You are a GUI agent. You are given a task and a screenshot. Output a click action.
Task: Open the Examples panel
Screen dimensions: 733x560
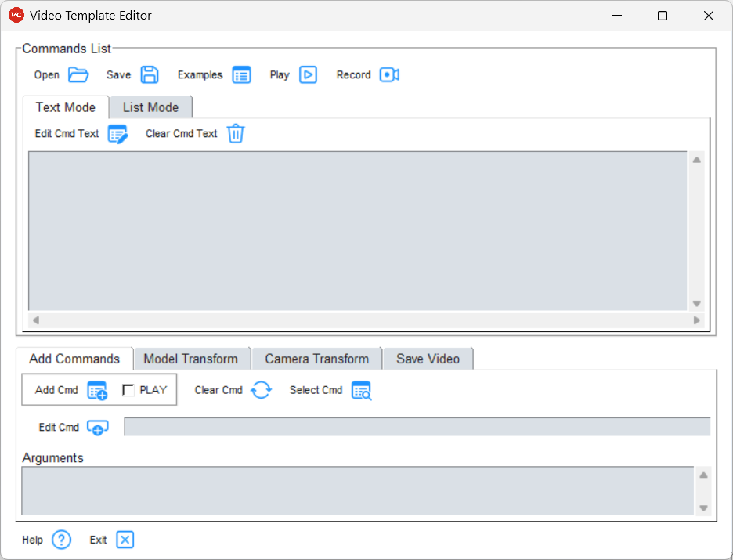tap(241, 74)
